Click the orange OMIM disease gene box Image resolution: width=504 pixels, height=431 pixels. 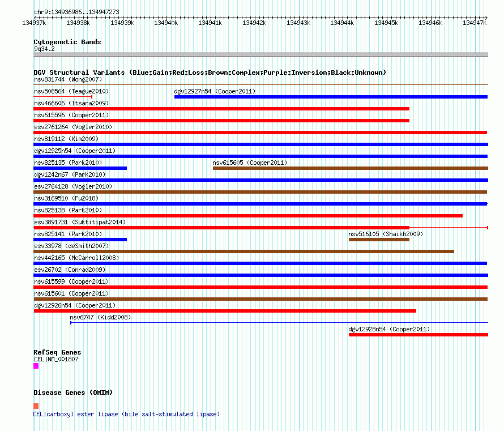[x=36, y=406]
